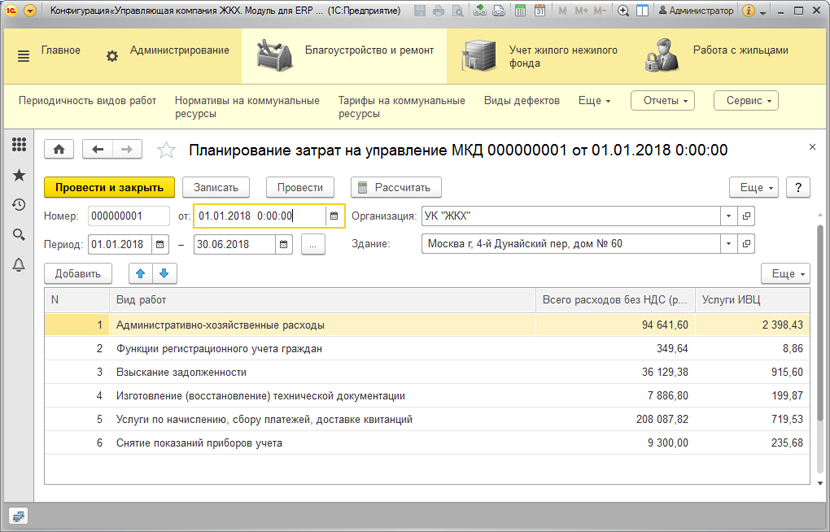Image resolution: width=830 pixels, height=532 pixels.
Task: Click the Записать button
Action: (216, 187)
